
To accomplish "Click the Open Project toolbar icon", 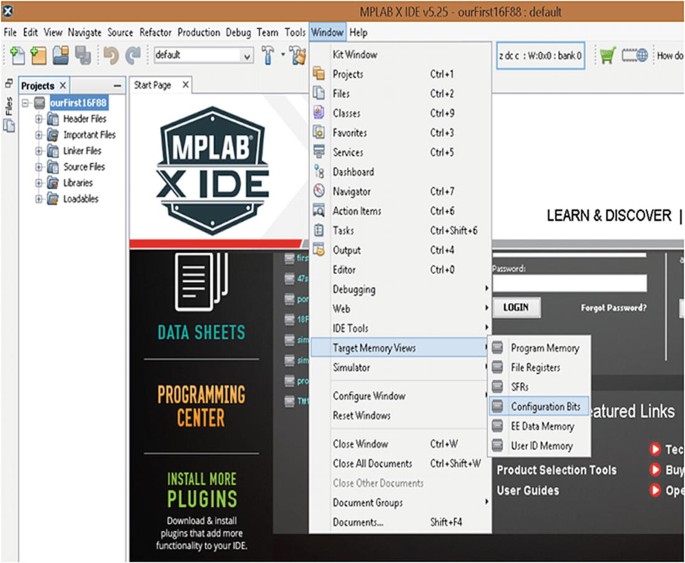I will (x=60, y=56).
